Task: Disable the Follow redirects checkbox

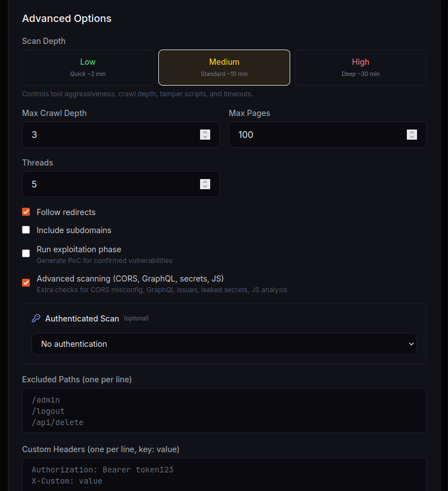Action: [x=25, y=212]
